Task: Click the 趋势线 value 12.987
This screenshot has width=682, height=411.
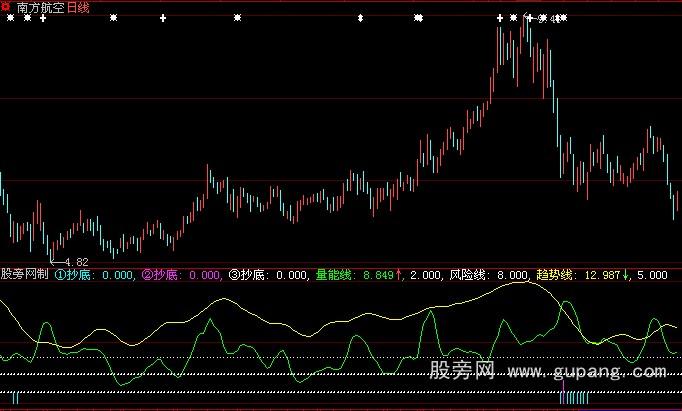Action: click(602, 275)
